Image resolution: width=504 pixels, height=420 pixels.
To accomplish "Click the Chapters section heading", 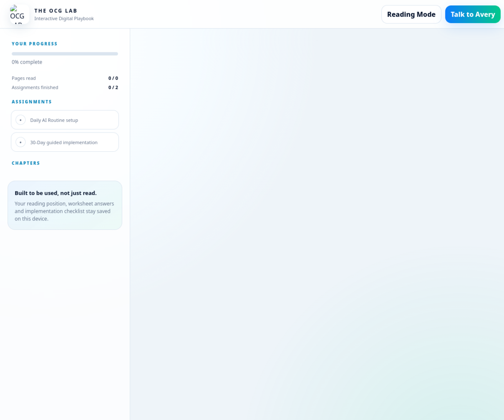I will tap(26, 163).
